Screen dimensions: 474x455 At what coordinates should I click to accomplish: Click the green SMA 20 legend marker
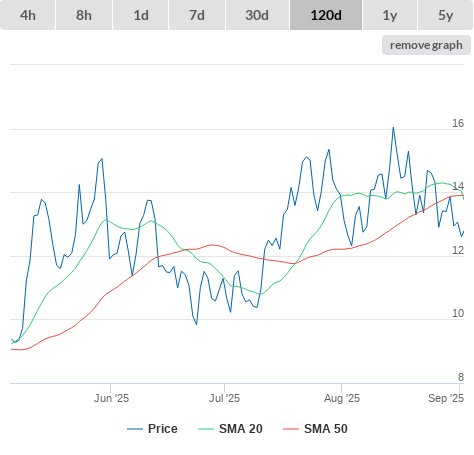206,429
